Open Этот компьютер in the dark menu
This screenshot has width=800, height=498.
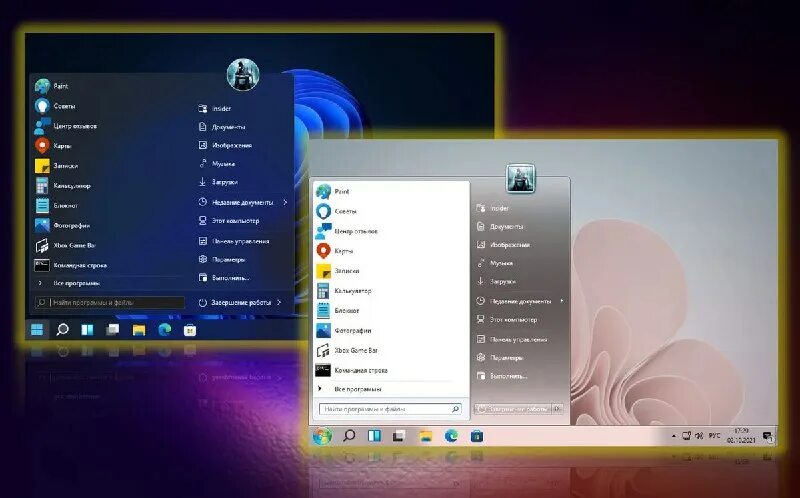pos(229,221)
